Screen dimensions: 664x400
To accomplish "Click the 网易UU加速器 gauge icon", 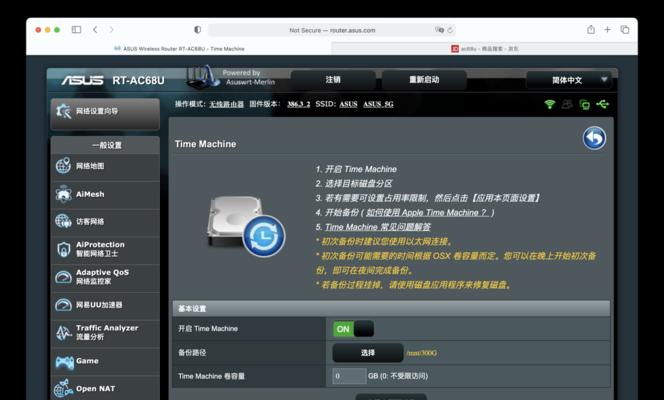I will pos(64,305).
